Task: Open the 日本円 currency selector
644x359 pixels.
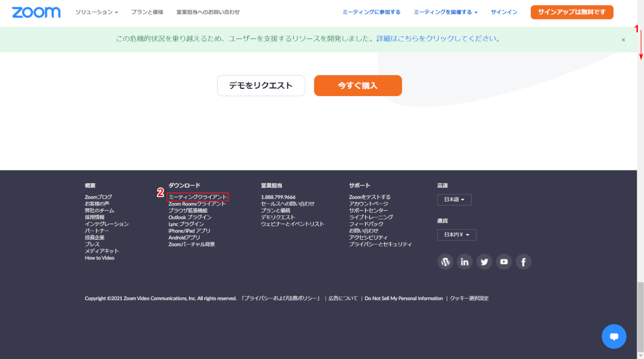Action: [x=456, y=235]
